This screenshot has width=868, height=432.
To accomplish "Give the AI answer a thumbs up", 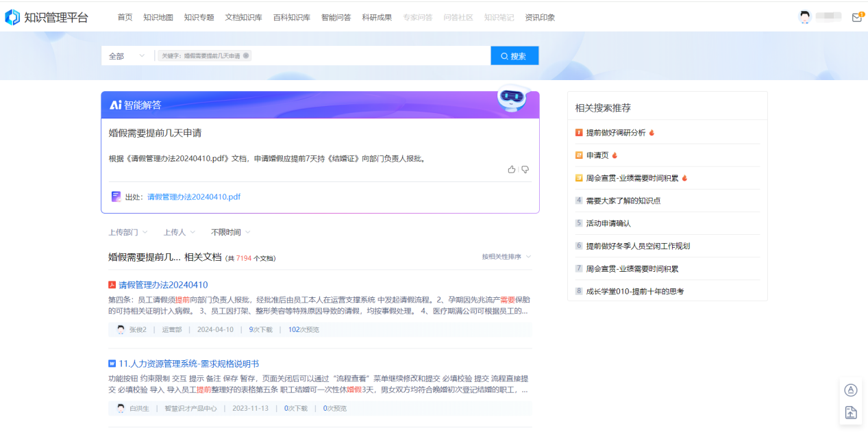I will (x=512, y=169).
